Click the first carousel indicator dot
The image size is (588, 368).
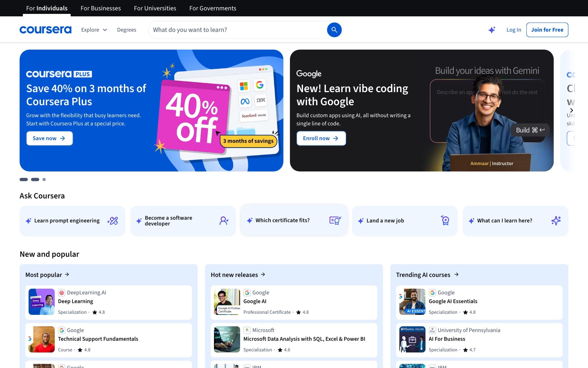pos(24,179)
